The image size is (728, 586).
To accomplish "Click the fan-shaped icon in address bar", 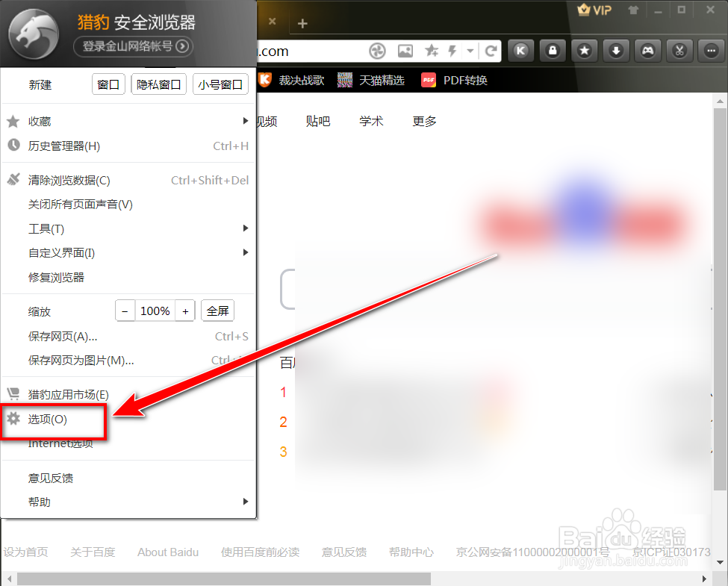I will (x=377, y=51).
